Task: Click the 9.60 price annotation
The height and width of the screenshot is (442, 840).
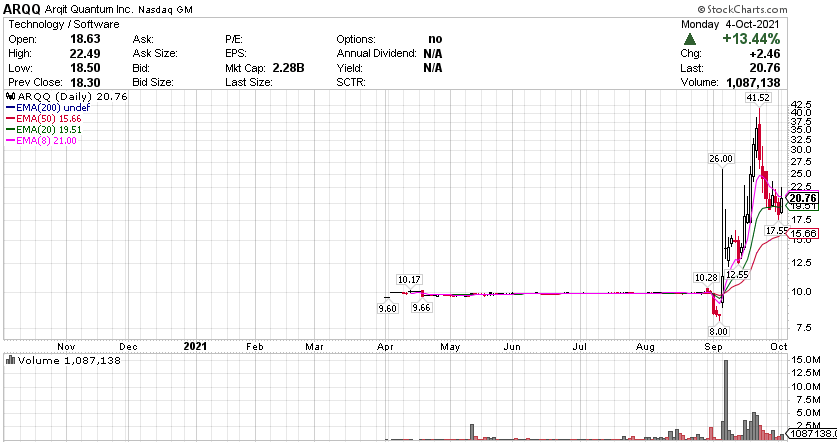Action: tap(387, 308)
